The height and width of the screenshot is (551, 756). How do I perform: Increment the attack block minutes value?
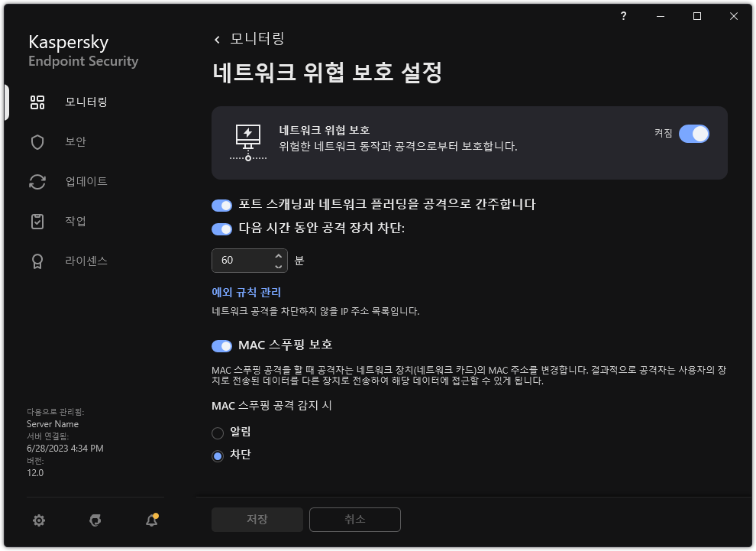pyautogui.click(x=279, y=255)
